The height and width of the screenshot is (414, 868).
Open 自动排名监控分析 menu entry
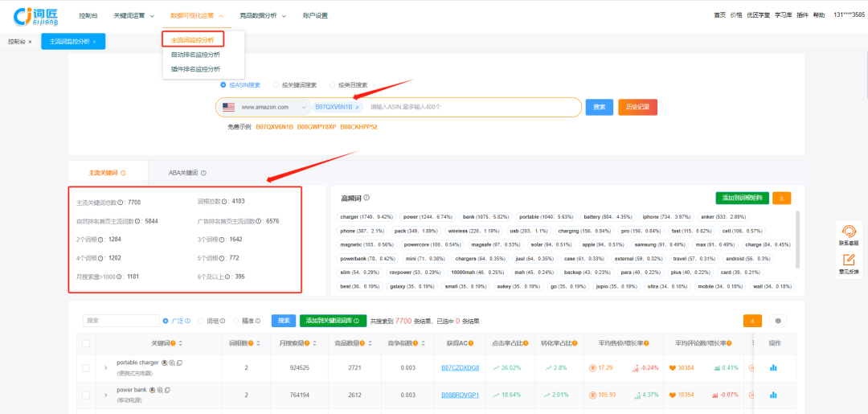click(x=195, y=54)
